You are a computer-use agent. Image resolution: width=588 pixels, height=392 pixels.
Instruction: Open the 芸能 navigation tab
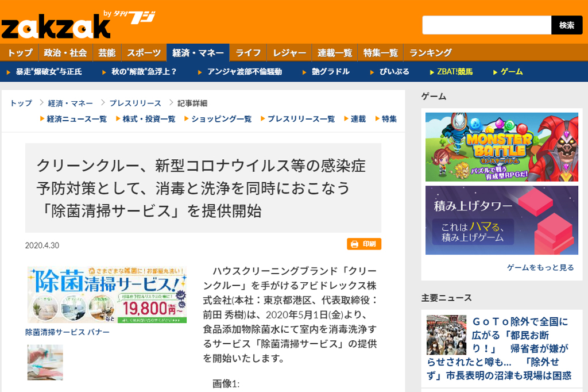107,53
